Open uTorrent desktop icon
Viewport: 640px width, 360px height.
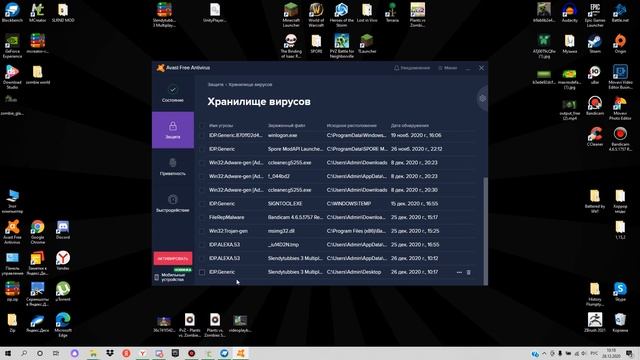coord(62,291)
